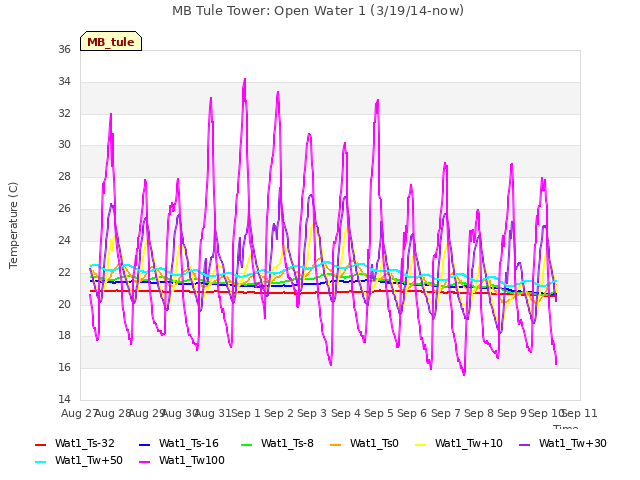640x480 pixels.
Task: Click the blue Wat1_Ts-16 legend swatch
Action: point(144,444)
